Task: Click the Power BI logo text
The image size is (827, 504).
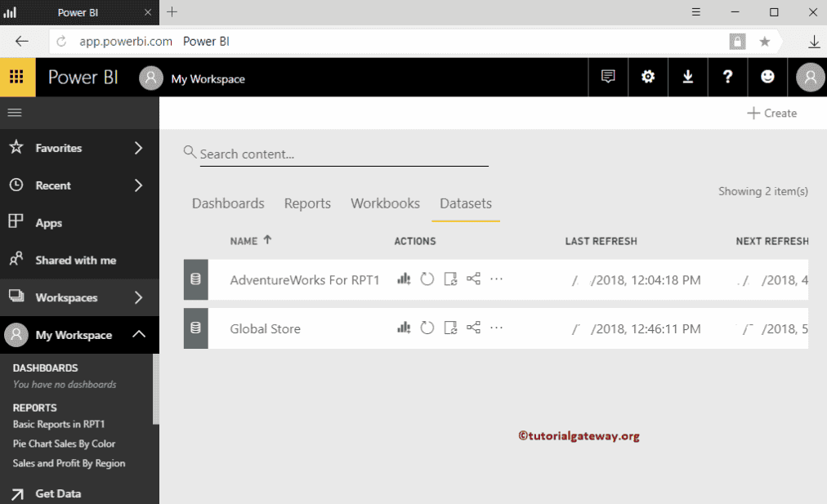Action: (83, 78)
